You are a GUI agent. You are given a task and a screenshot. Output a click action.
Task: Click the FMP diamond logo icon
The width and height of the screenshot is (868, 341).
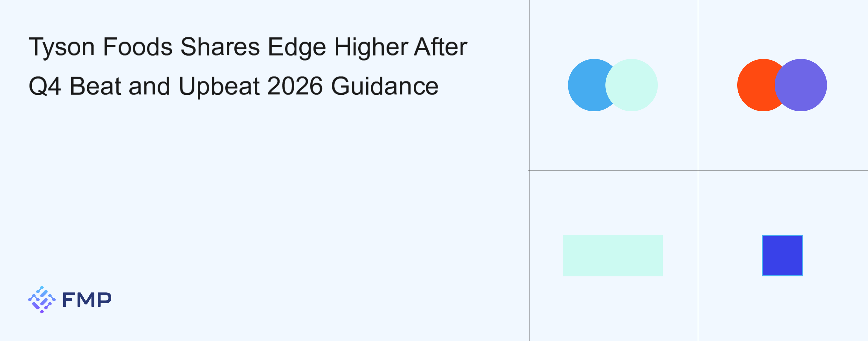(x=42, y=299)
